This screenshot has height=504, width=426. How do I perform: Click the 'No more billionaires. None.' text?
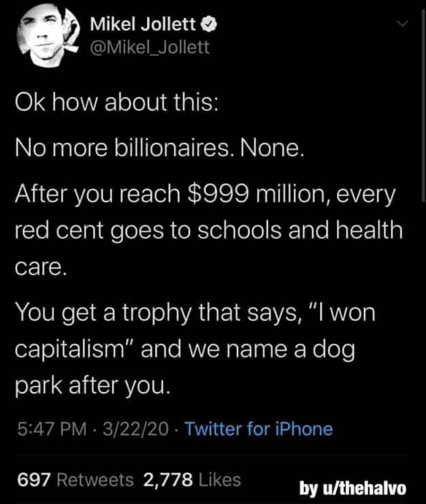[x=159, y=149]
